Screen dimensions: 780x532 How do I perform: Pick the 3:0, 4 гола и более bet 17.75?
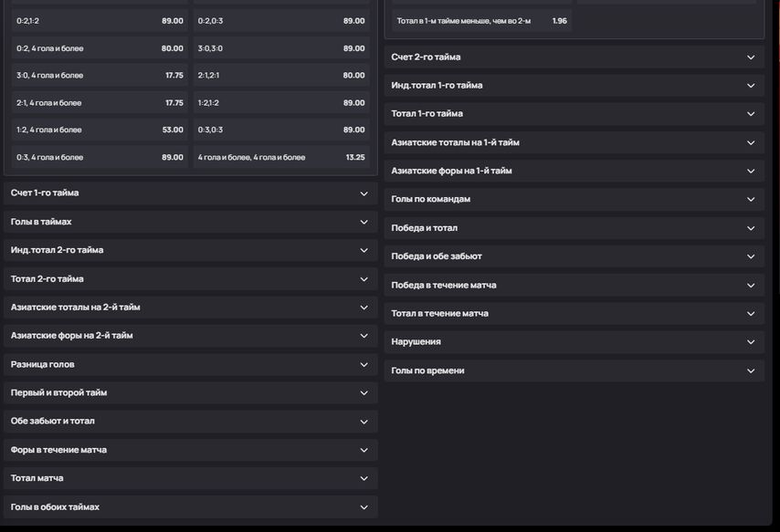pos(100,76)
